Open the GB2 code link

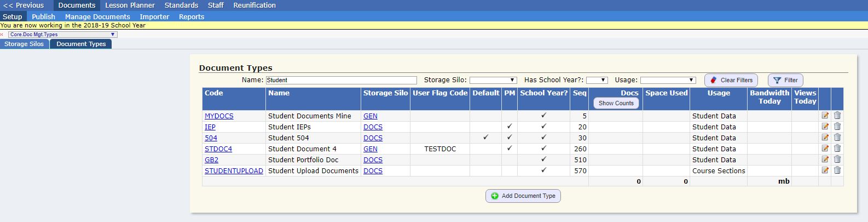[211, 160]
